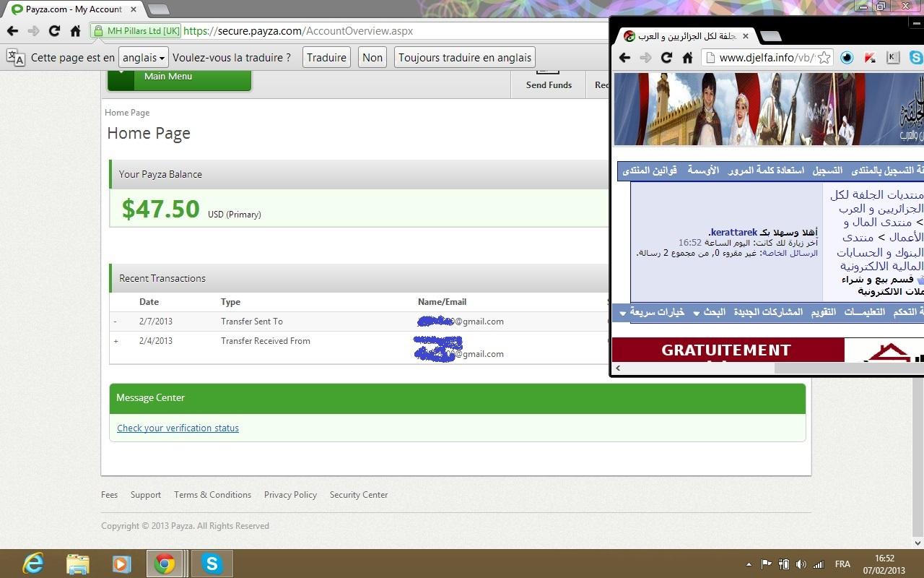The height and width of the screenshot is (578, 924).
Task: Click scroll-left arrow in djelfa window
Action: point(618,368)
